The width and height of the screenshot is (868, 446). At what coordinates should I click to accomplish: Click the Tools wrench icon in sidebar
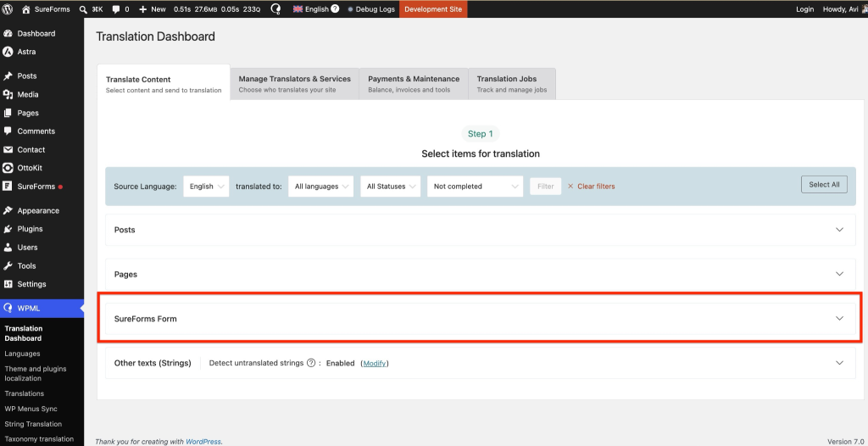[8, 266]
